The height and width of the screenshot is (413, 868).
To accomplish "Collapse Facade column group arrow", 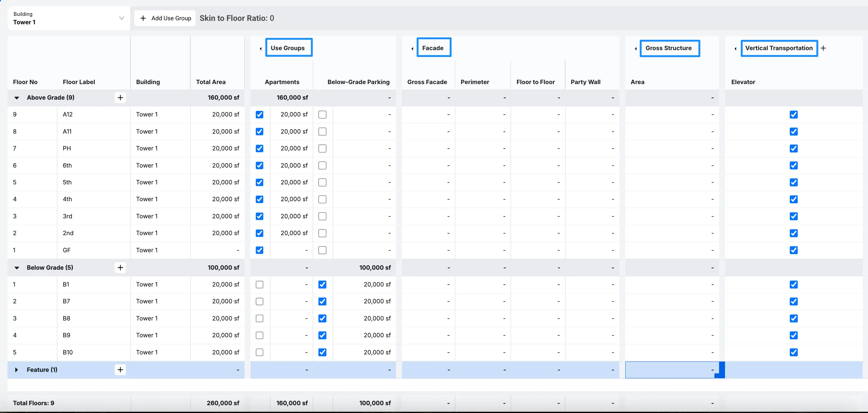I will (x=412, y=49).
